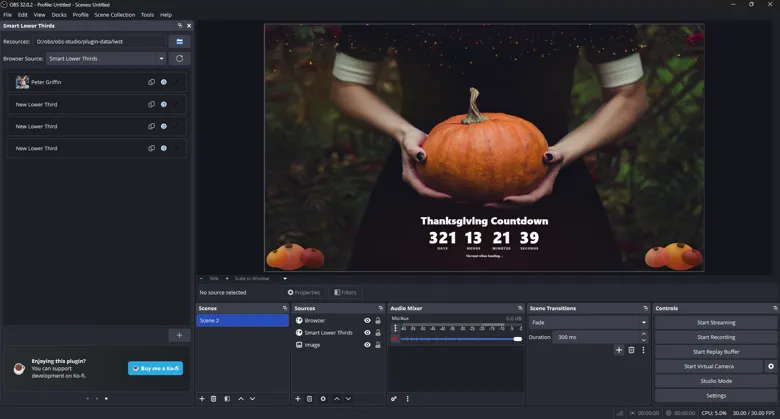Open the Tools menu
The width and height of the screenshot is (780, 419).
pos(147,14)
